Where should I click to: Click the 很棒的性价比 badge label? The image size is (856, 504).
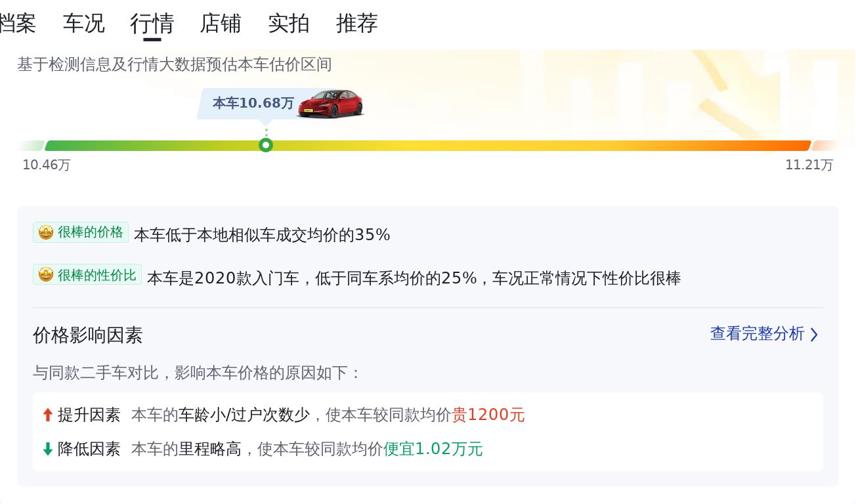(96, 275)
